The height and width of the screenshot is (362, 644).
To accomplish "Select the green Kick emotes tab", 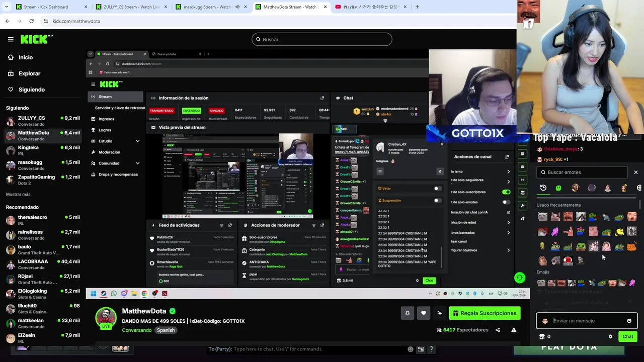I will tap(558, 188).
